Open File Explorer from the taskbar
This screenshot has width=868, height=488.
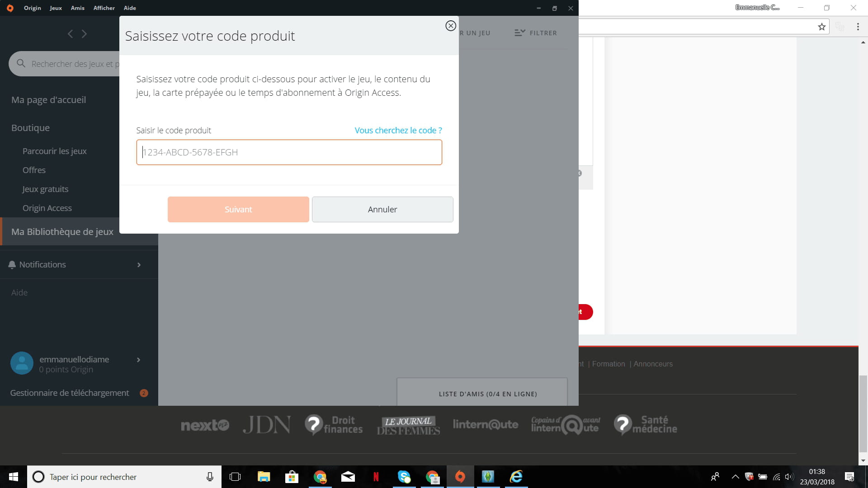pos(264,477)
